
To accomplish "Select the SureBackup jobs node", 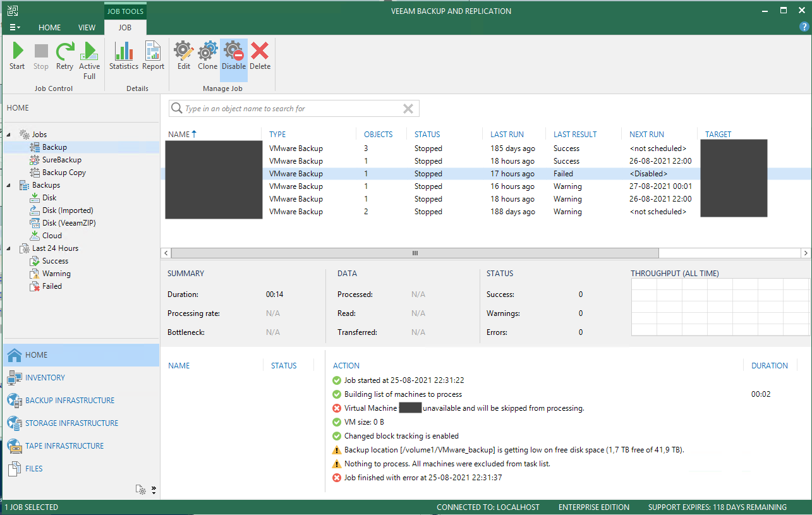I will pyautogui.click(x=61, y=160).
